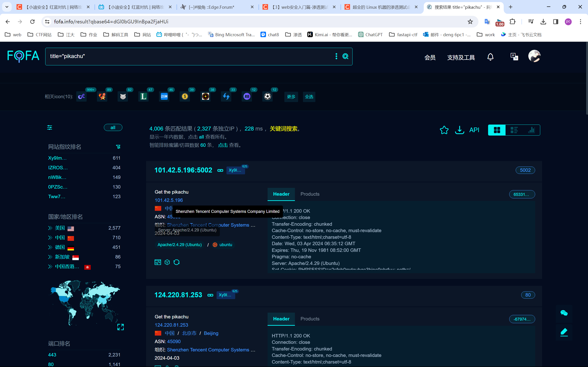
Task: Switch to list view mode
Action: point(514,130)
